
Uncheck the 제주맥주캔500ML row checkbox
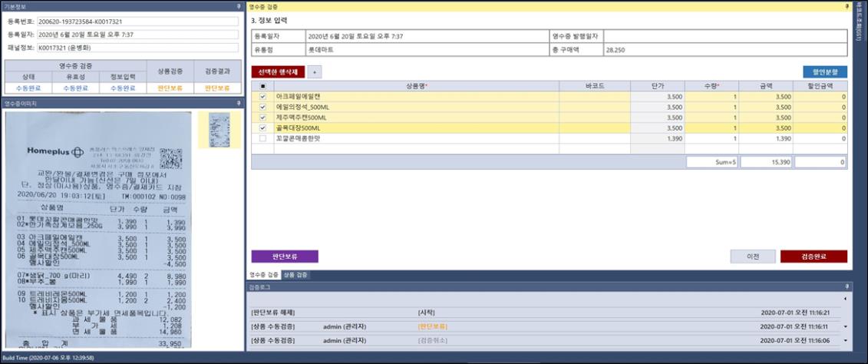(262, 117)
